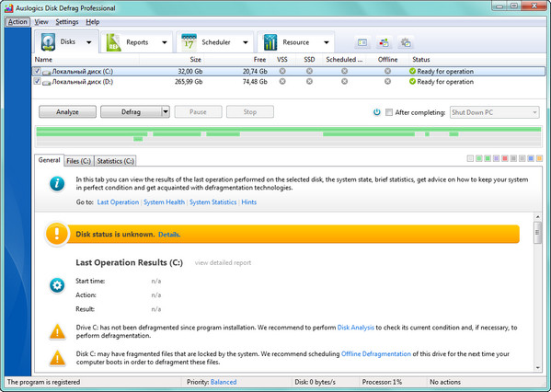Image resolution: width=551 pixels, height=392 pixels.
Task: Open the Disks toolbar section
Action: pos(66,41)
